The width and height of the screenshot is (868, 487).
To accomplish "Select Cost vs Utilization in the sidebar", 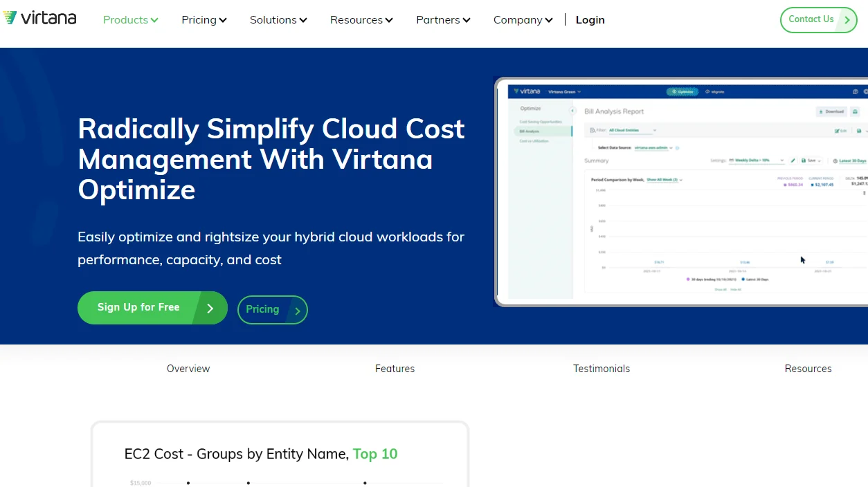I will [536, 140].
